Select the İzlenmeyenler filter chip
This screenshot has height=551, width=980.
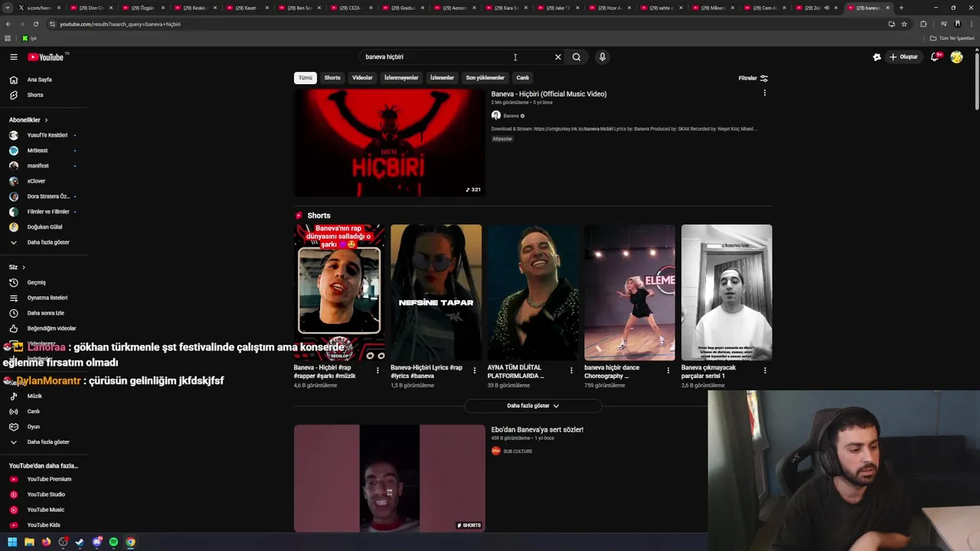(x=401, y=77)
